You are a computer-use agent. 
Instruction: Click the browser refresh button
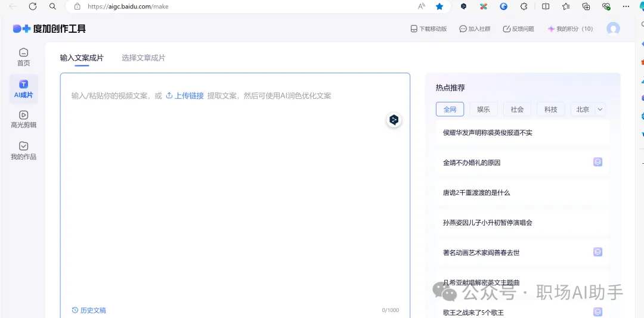coord(32,6)
